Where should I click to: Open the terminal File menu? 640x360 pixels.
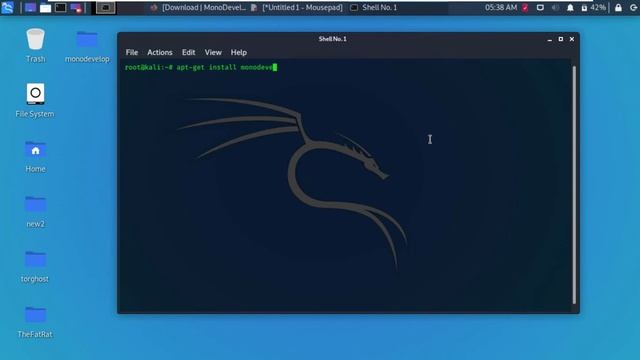[x=132, y=52]
